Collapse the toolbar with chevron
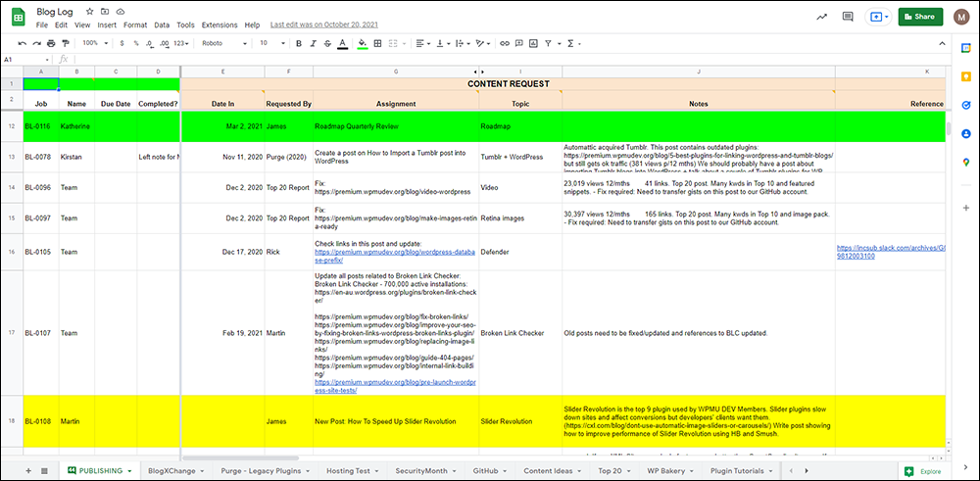 pos(942,43)
